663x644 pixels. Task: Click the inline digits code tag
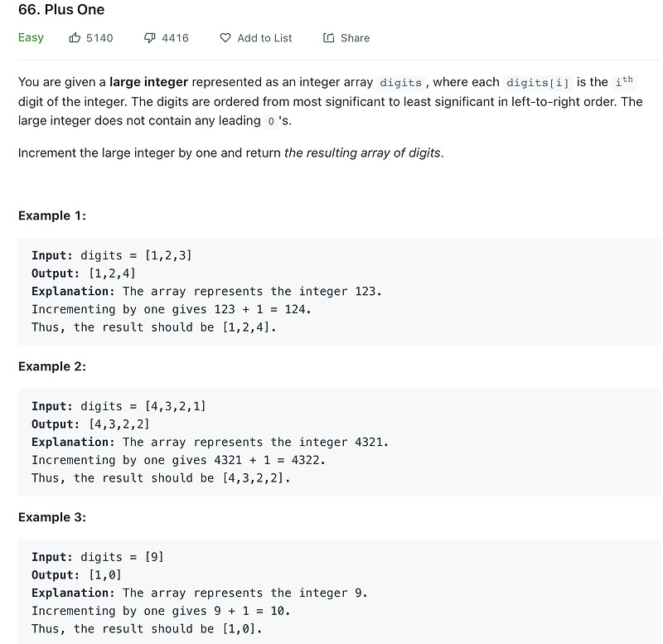point(401,83)
